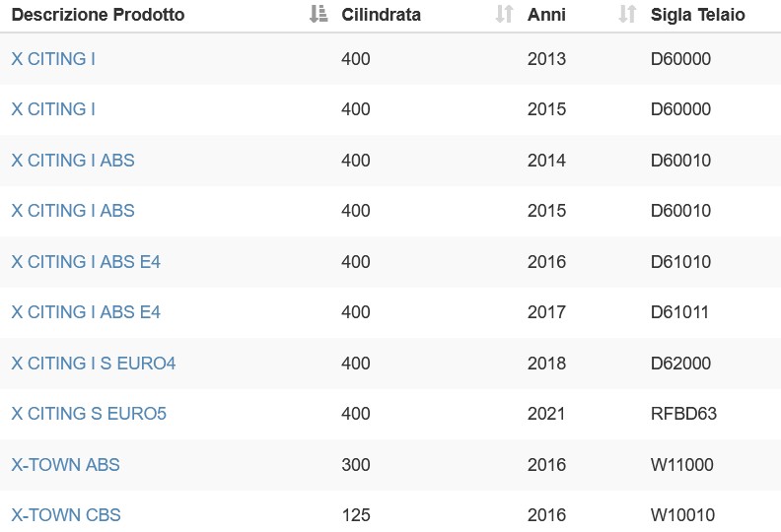
Task: Open X CITING S EURO5 link
Action: (x=89, y=414)
